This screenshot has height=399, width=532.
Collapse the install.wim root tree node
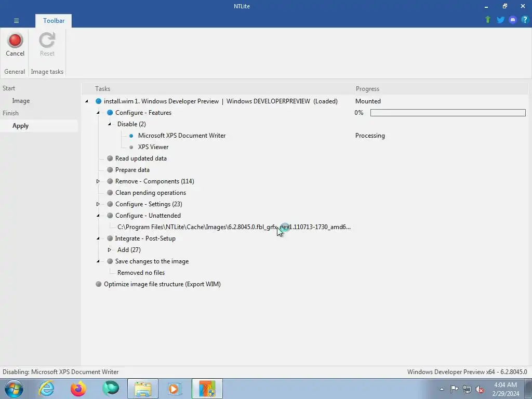[x=87, y=101]
